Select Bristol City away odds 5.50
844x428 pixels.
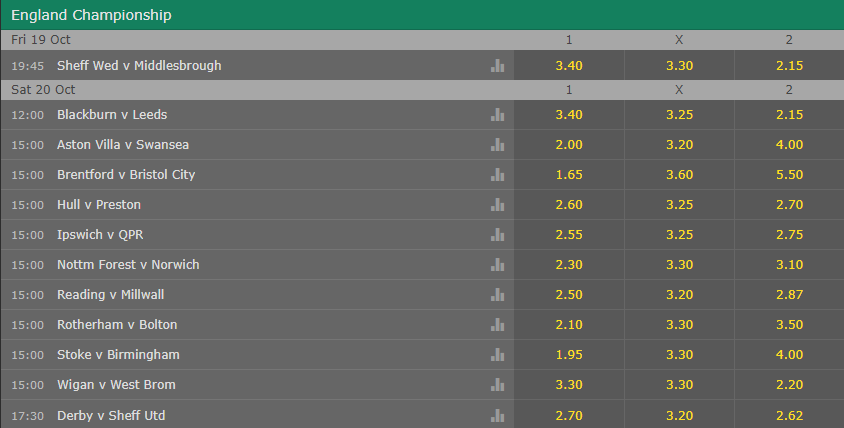click(x=789, y=175)
